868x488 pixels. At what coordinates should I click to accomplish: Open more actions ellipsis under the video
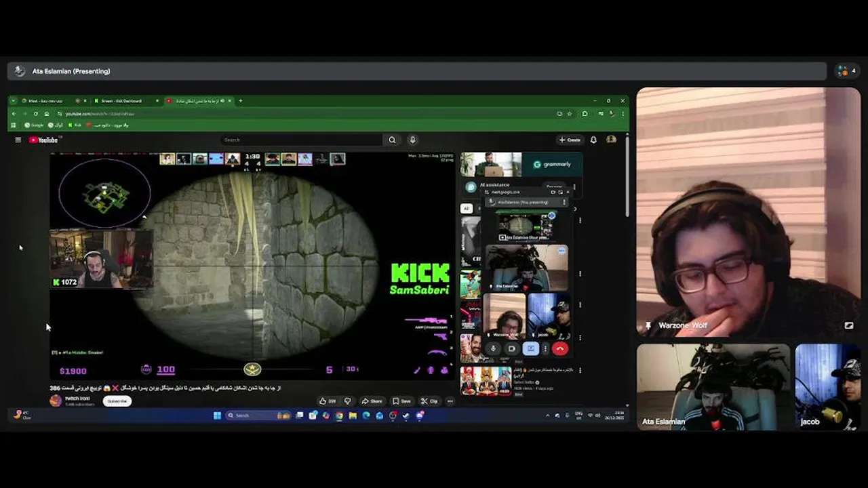(x=450, y=401)
